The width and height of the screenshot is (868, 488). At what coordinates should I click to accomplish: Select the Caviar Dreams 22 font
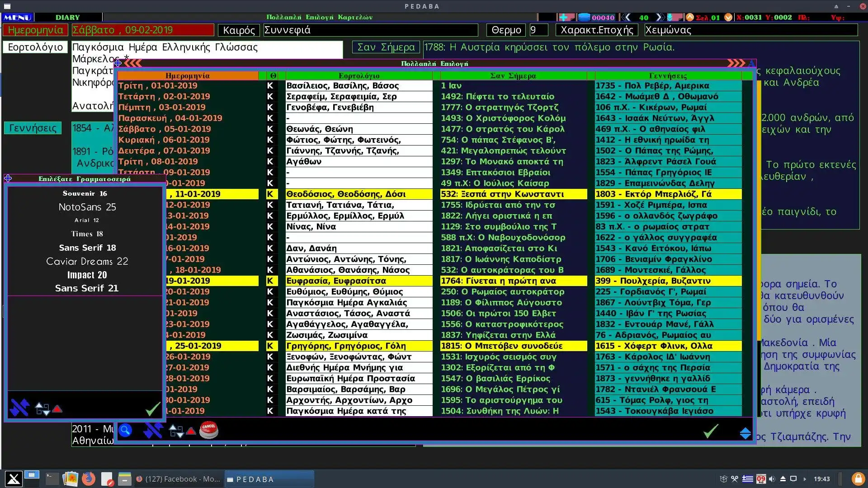(x=87, y=262)
